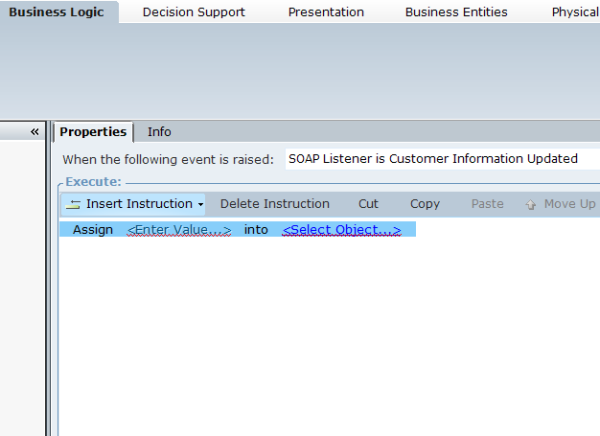
Task: Click Delete Instruction in the toolbar
Action: click(x=274, y=204)
